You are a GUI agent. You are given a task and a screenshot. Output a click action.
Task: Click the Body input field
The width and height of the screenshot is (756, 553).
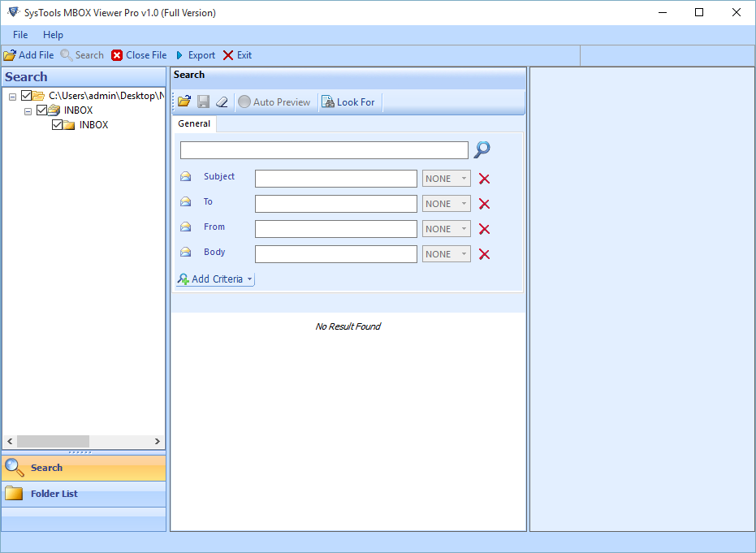336,254
